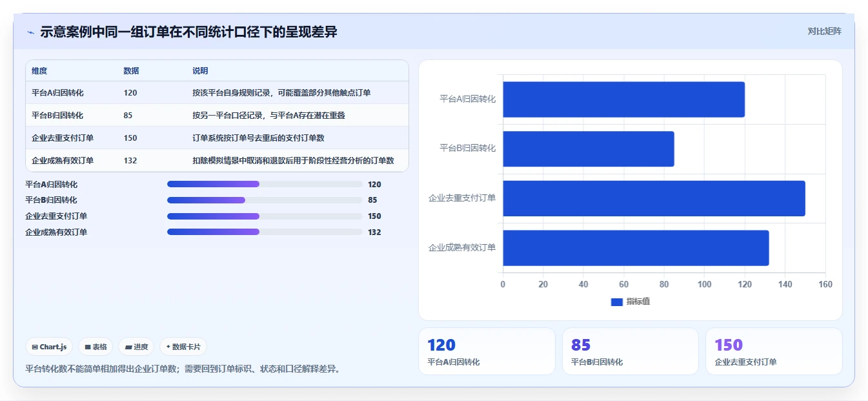The width and height of the screenshot is (868, 401).
Task: Select the 表格 tag chip
Action: [x=96, y=347]
